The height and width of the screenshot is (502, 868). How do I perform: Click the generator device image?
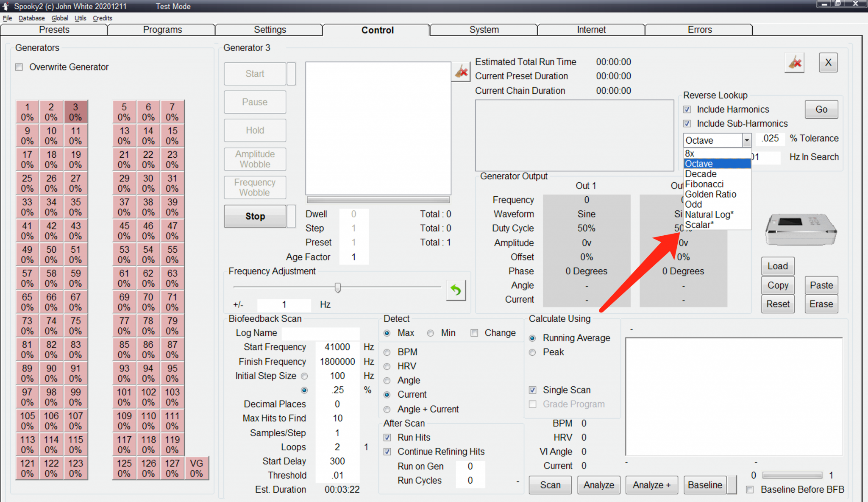[x=800, y=229]
